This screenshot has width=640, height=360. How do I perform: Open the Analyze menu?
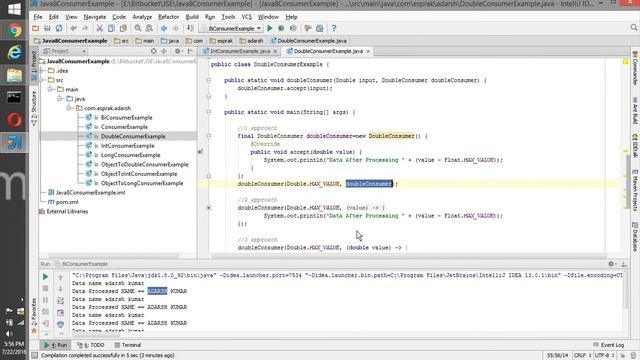click(x=142, y=17)
